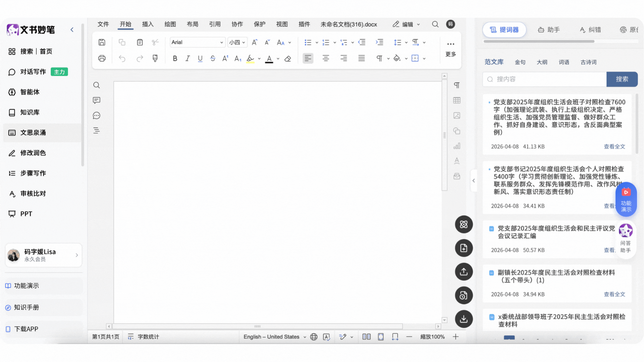
Task: Click the Print icon in toolbar
Action: 102,58
